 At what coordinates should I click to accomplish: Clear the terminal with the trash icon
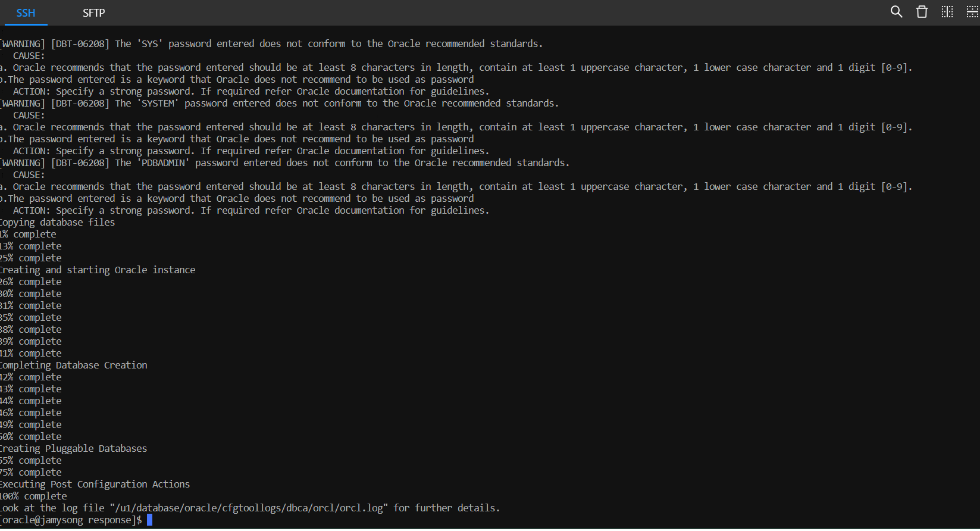[922, 12]
